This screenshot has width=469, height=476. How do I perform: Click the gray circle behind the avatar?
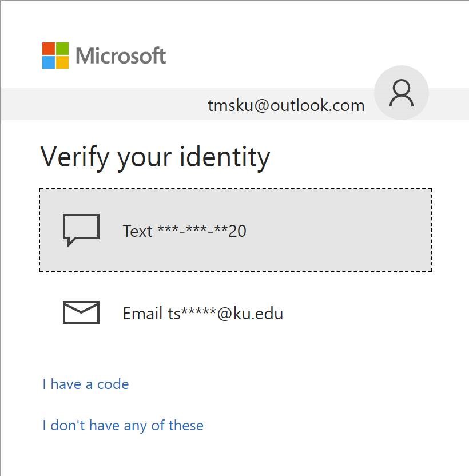coord(402,93)
